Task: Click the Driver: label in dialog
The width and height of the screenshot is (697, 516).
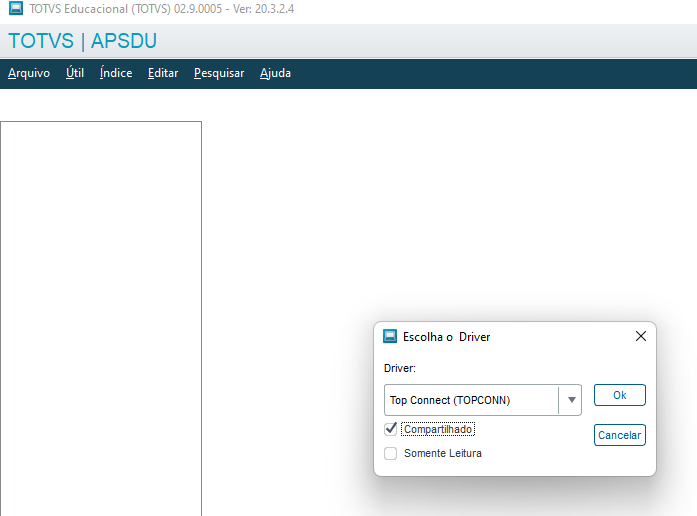Action: (400, 369)
